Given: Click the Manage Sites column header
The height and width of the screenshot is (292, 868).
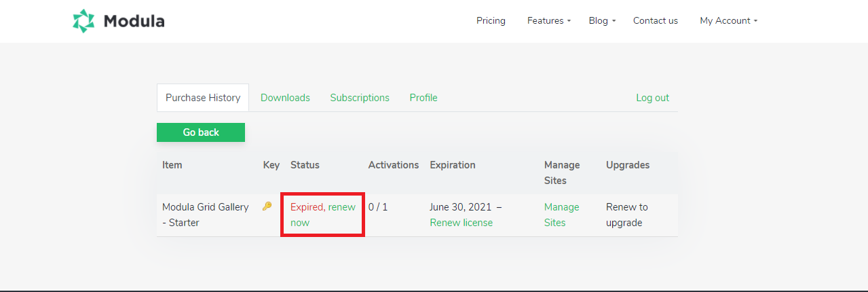Looking at the screenshot, I should (562, 172).
